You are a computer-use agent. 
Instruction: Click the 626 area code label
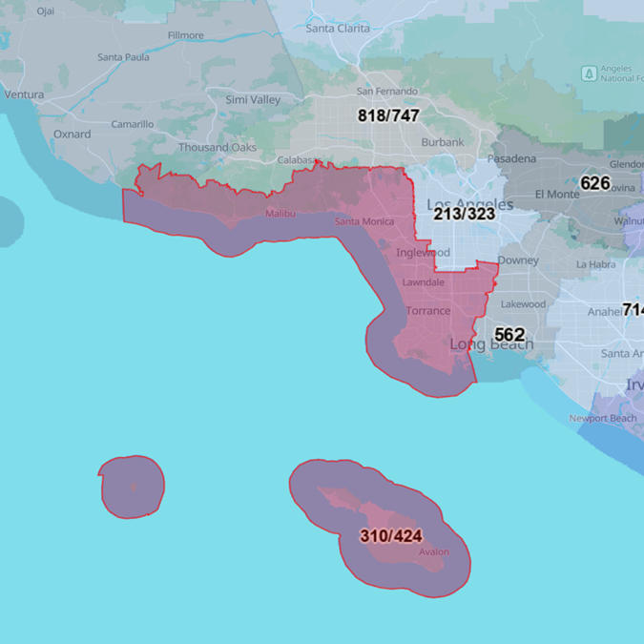[x=595, y=182]
